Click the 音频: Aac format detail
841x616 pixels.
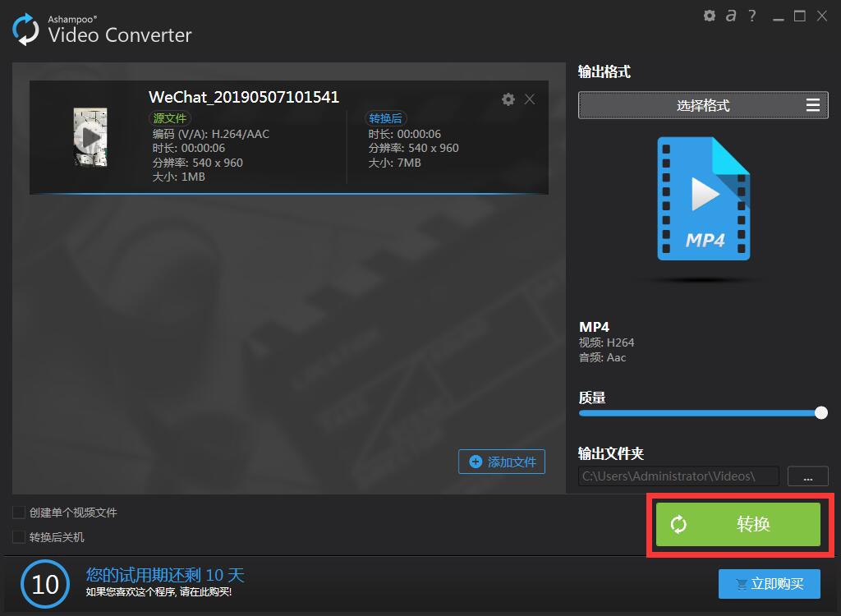coord(602,357)
